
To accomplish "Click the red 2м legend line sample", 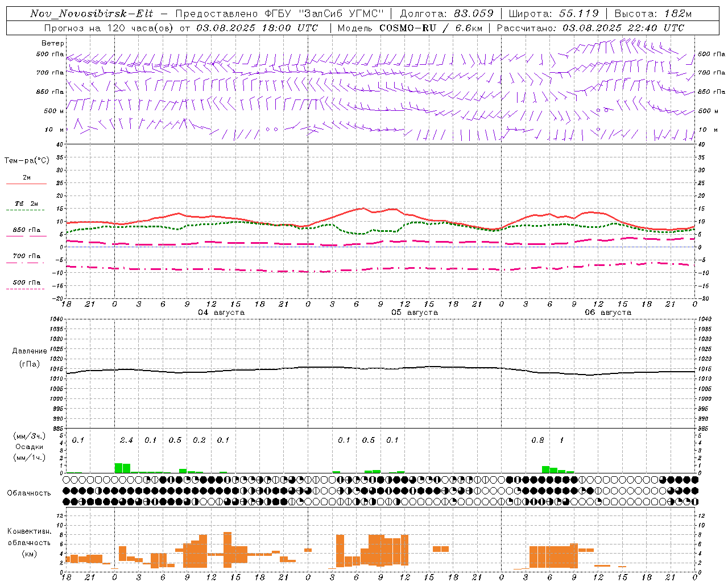I will point(26,184).
